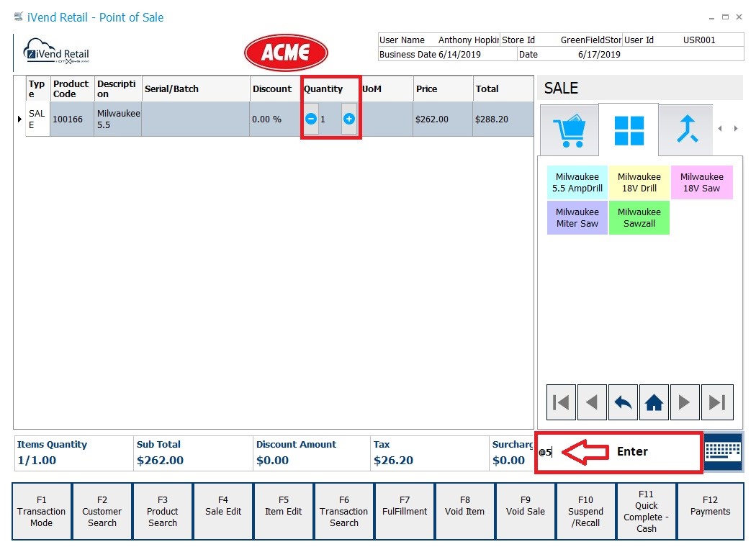The width and height of the screenshot is (756, 552).
Task: Add Milwaukee 18V Saw product tile
Action: click(701, 183)
